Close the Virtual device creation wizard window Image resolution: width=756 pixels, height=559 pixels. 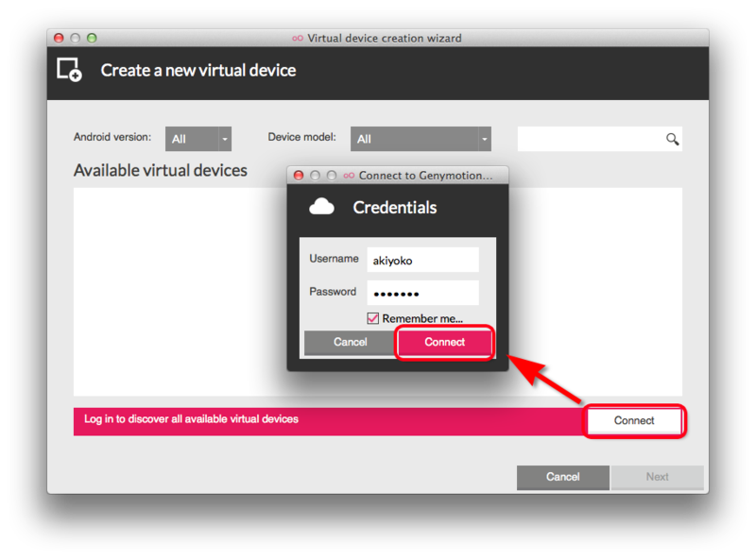[59, 38]
